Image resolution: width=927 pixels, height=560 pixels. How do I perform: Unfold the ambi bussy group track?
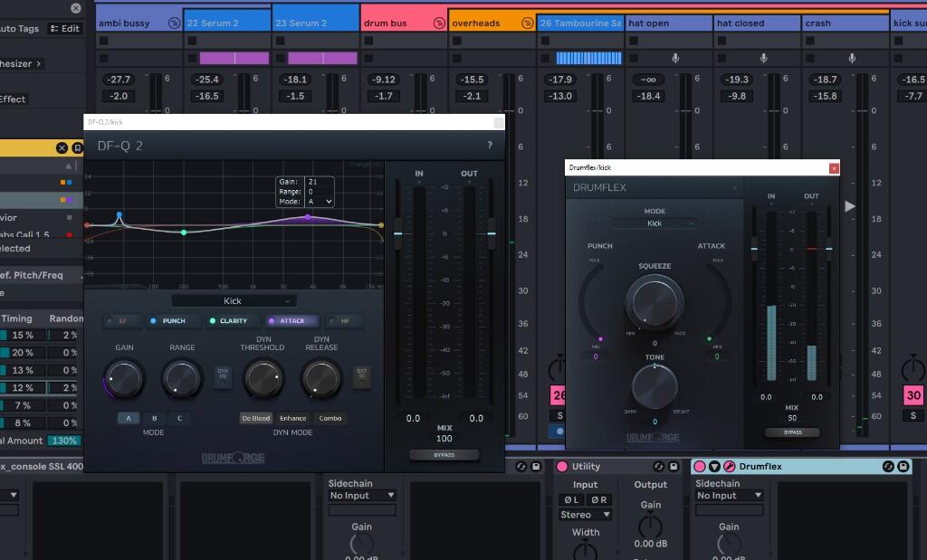point(174,23)
